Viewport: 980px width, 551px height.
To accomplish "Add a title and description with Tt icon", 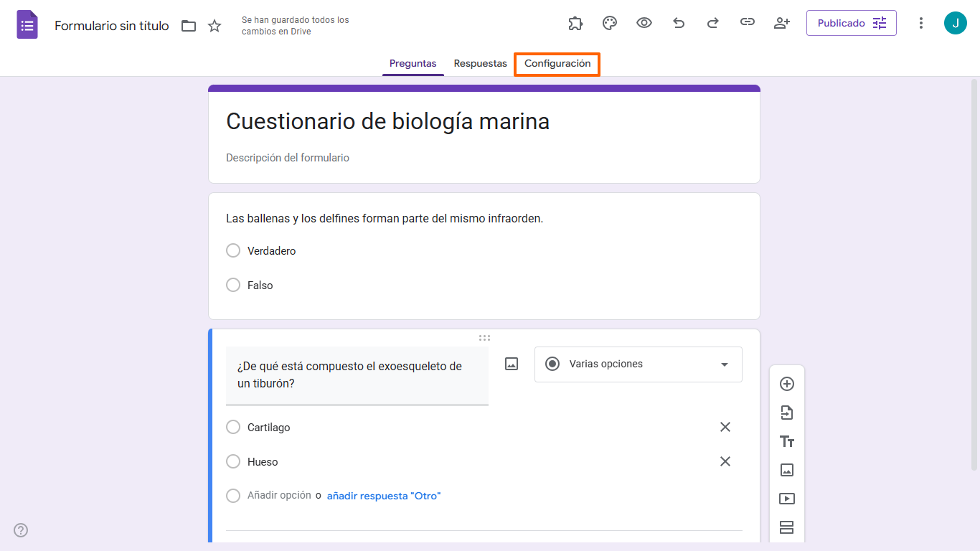I will tap(787, 441).
